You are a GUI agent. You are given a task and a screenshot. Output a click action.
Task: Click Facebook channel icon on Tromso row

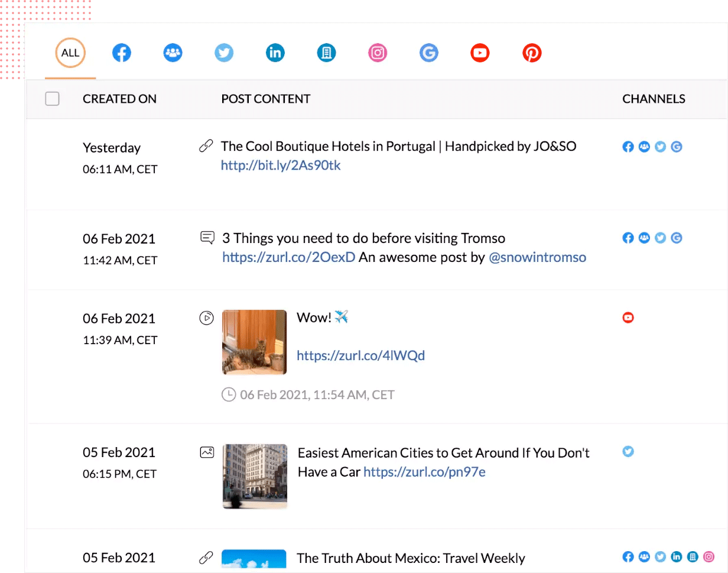point(628,238)
